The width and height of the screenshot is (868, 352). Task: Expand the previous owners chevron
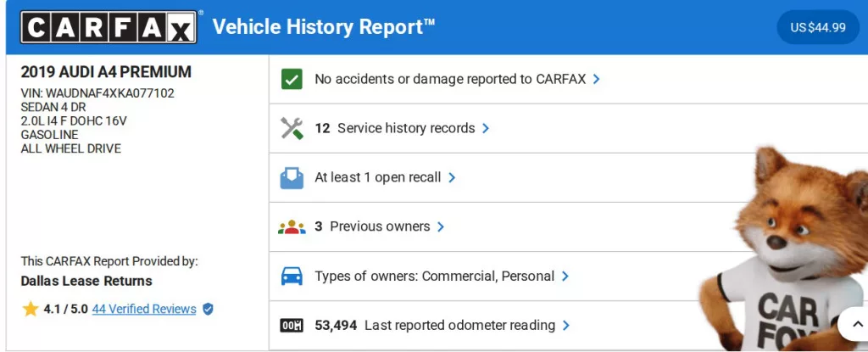(x=441, y=227)
